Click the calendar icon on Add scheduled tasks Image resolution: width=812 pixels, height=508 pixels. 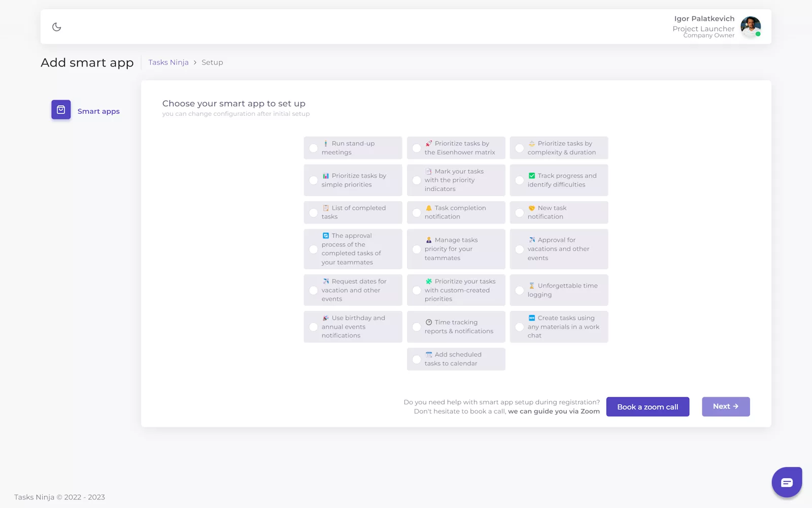(429, 355)
